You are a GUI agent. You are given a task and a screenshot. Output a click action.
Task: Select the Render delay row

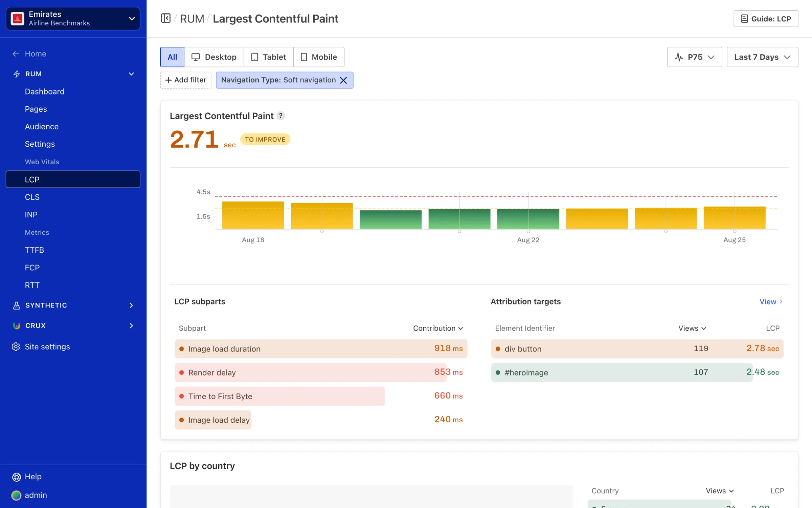pyautogui.click(x=321, y=373)
